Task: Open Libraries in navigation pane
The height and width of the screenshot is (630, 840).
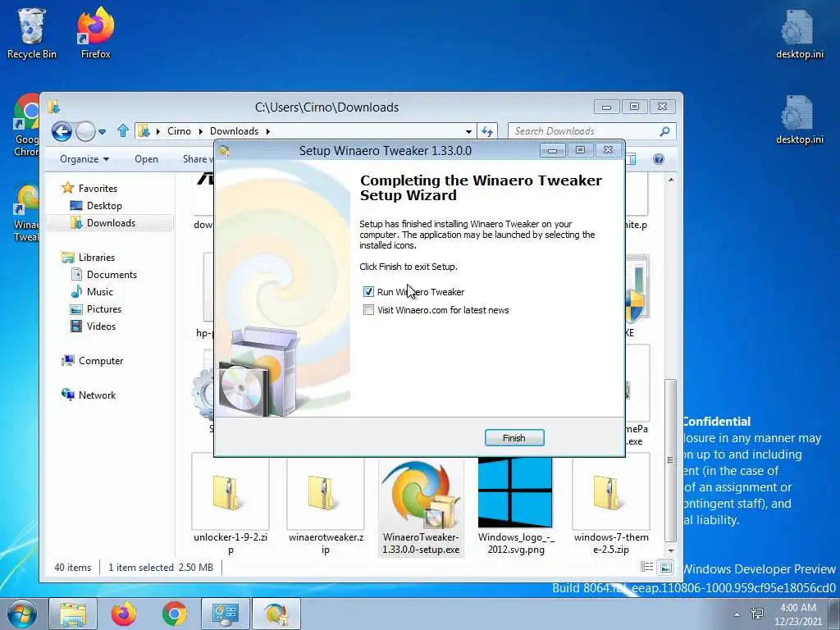Action: 97,257
